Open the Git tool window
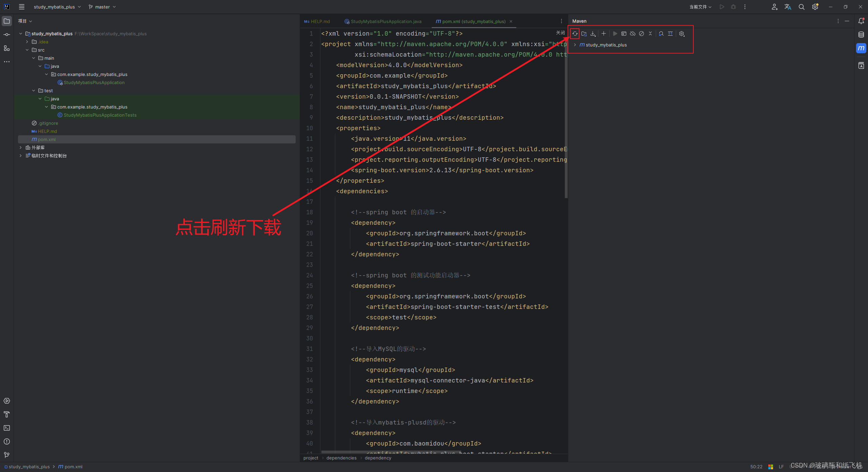The height and width of the screenshot is (472, 868). point(7,455)
